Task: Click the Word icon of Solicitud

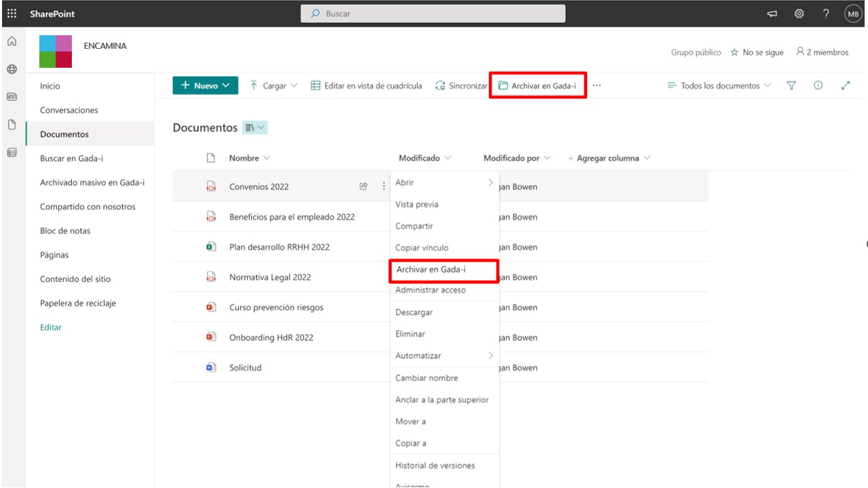Action: (211, 367)
